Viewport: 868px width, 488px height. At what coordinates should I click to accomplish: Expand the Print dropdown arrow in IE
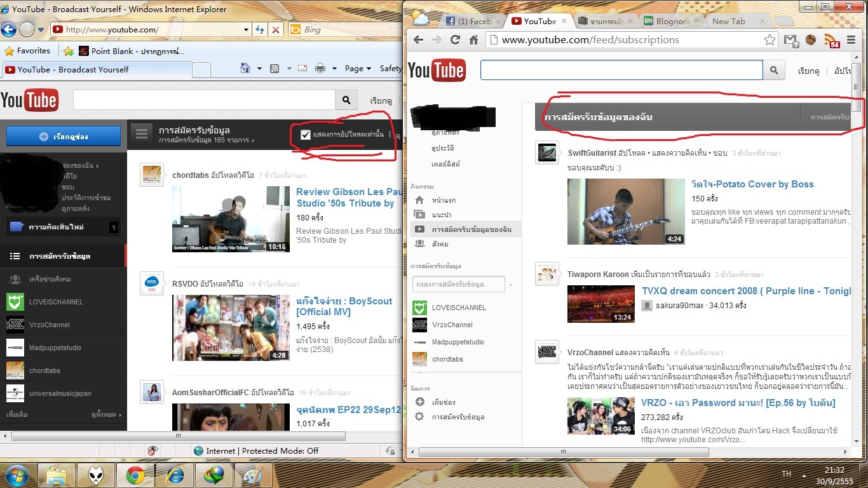(x=334, y=69)
